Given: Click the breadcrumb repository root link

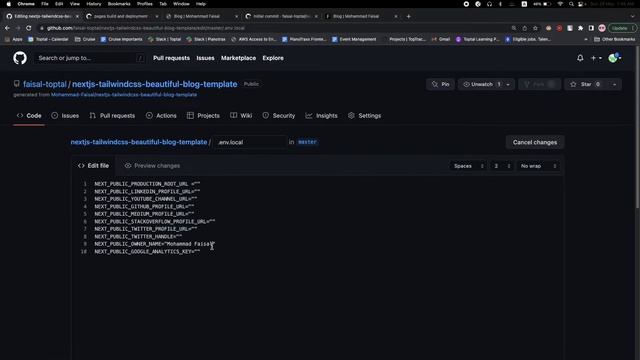Looking at the screenshot, I should 139,142.
